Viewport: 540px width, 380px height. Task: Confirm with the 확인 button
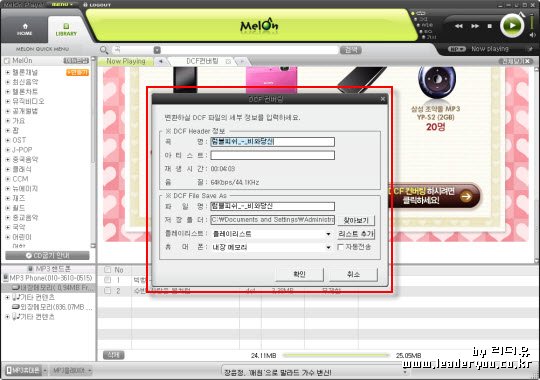tap(299, 274)
